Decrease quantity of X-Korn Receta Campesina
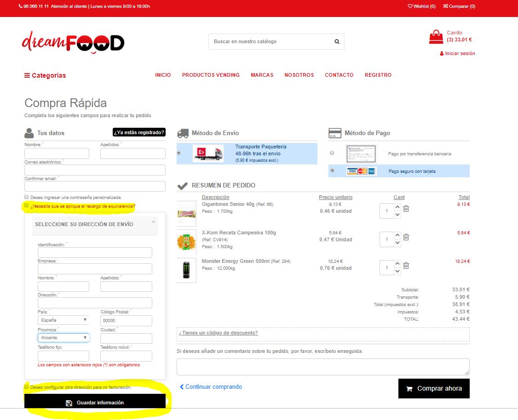Viewport: 518px width, 420px height. pyautogui.click(x=397, y=243)
